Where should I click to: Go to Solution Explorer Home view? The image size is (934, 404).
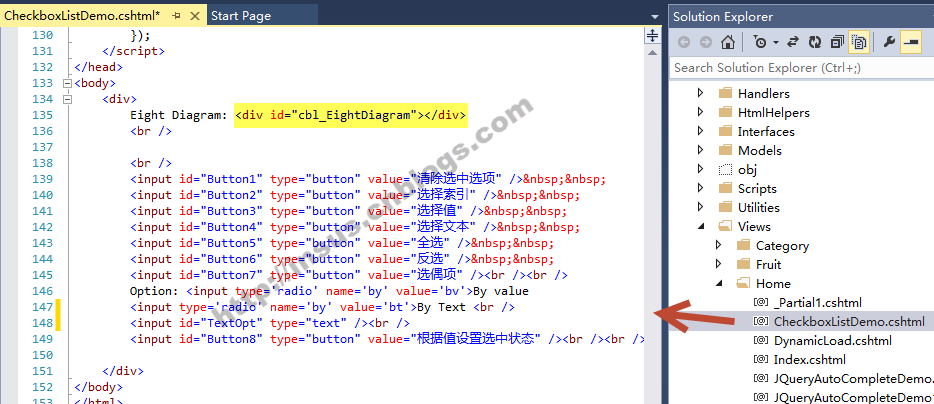tap(727, 42)
